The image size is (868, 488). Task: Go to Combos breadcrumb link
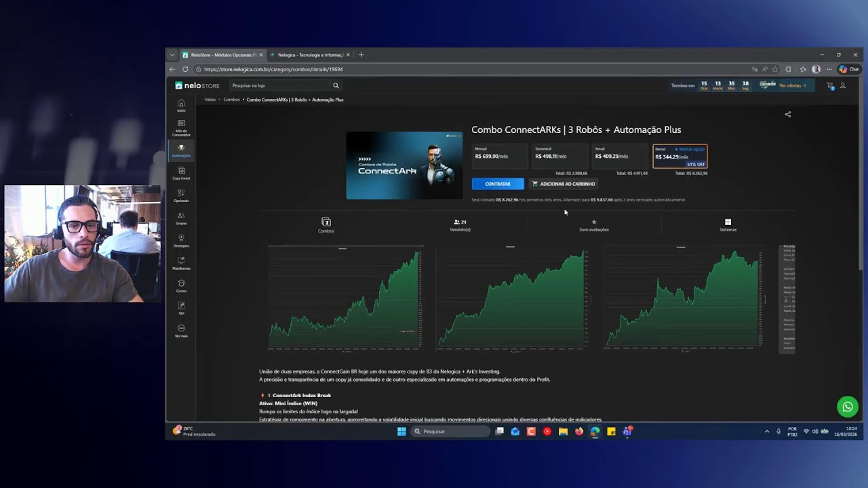pyautogui.click(x=231, y=100)
